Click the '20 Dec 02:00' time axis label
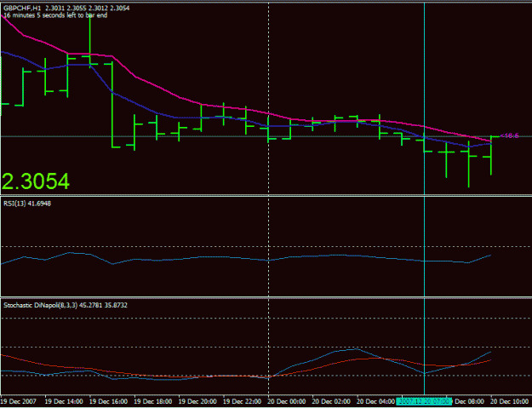This screenshot has height=408, width=532. click(x=333, y=401)
